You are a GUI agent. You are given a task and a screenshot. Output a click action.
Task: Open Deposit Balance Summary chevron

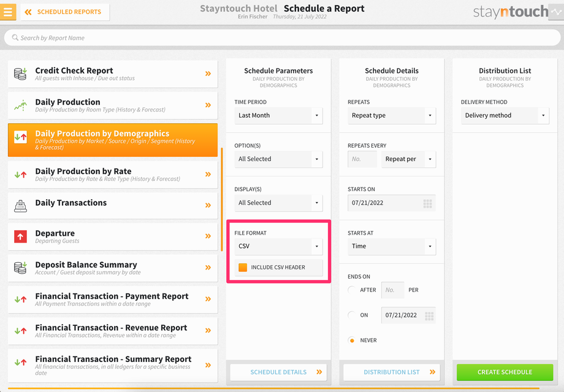(208, 267)
